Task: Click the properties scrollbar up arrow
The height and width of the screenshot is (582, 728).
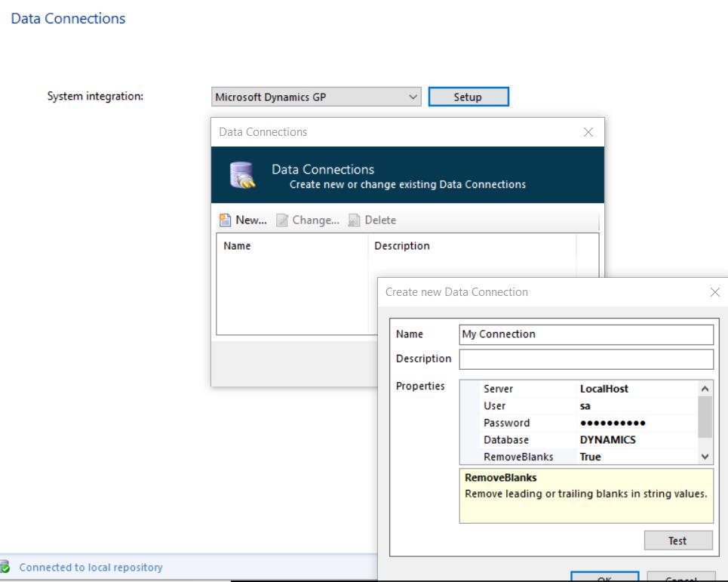Action: tap(705, 389)
